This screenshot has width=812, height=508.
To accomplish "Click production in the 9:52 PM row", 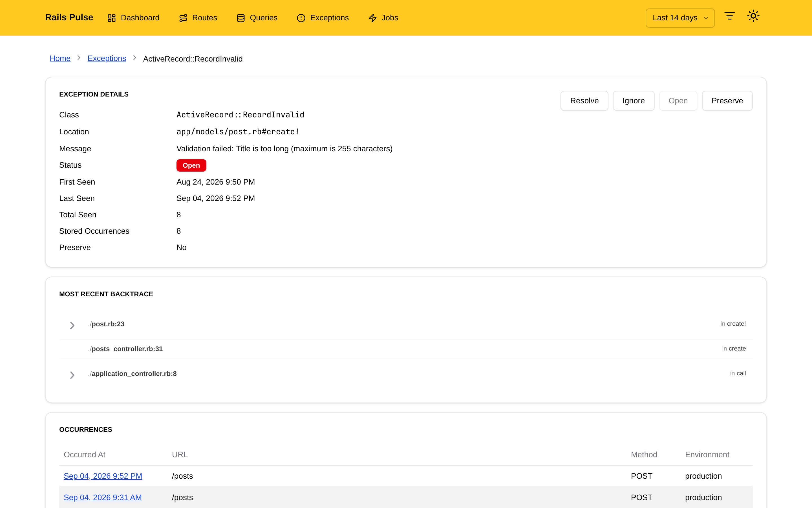I will pos(703,476).
